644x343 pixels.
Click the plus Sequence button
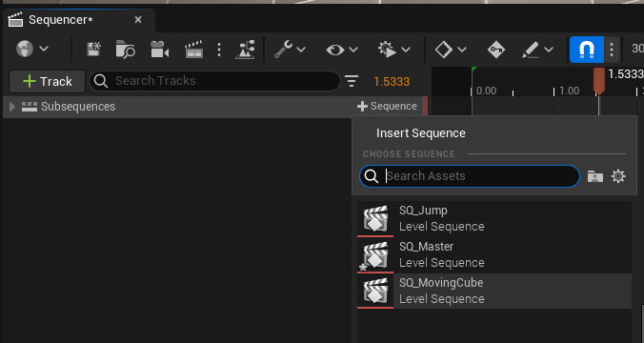tap(387, 107)
